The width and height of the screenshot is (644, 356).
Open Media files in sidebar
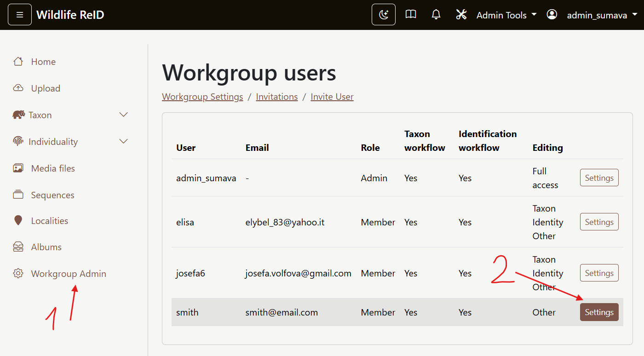point(53,168)
